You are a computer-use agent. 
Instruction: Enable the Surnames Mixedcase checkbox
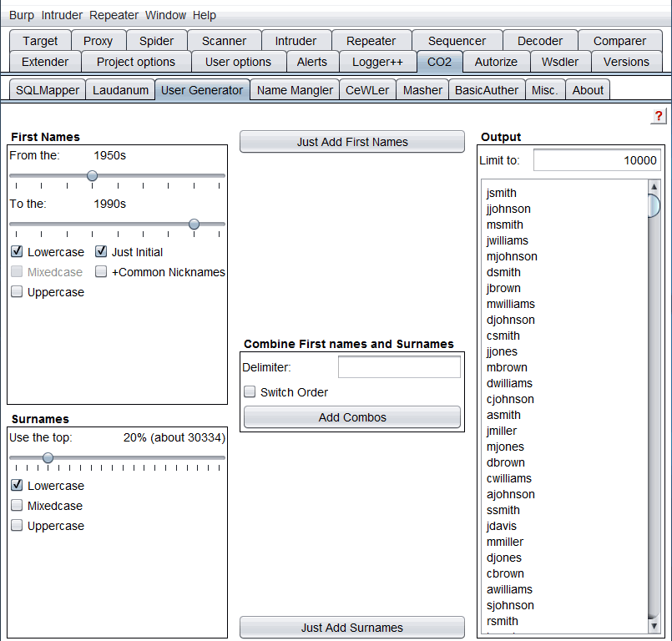(17, 506)
